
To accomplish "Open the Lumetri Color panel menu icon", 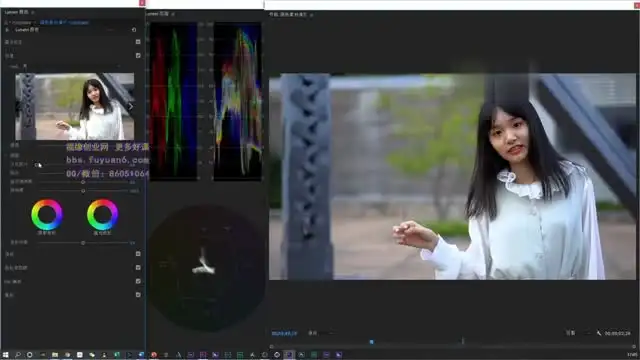I will tap(33, 13).
